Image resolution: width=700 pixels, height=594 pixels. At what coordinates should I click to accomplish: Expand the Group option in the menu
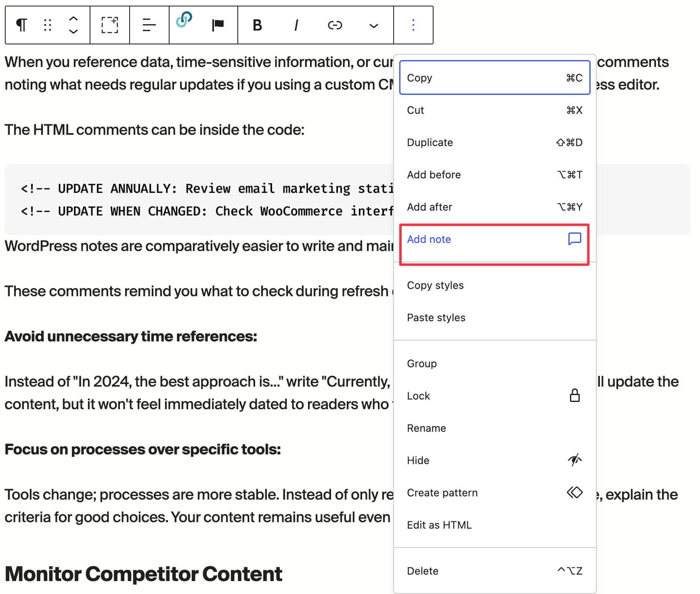(x=421, y=363)
